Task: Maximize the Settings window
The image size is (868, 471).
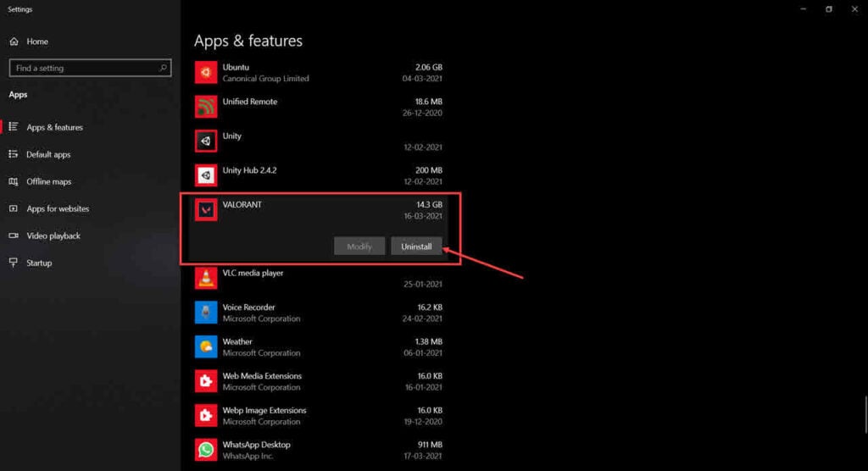Action: 829,8
